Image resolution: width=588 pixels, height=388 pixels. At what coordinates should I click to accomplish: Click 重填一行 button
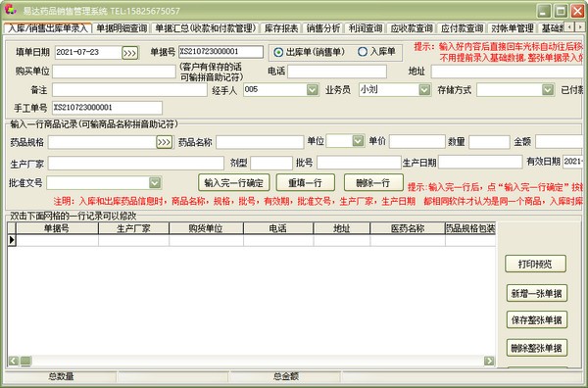pos(305,183)
